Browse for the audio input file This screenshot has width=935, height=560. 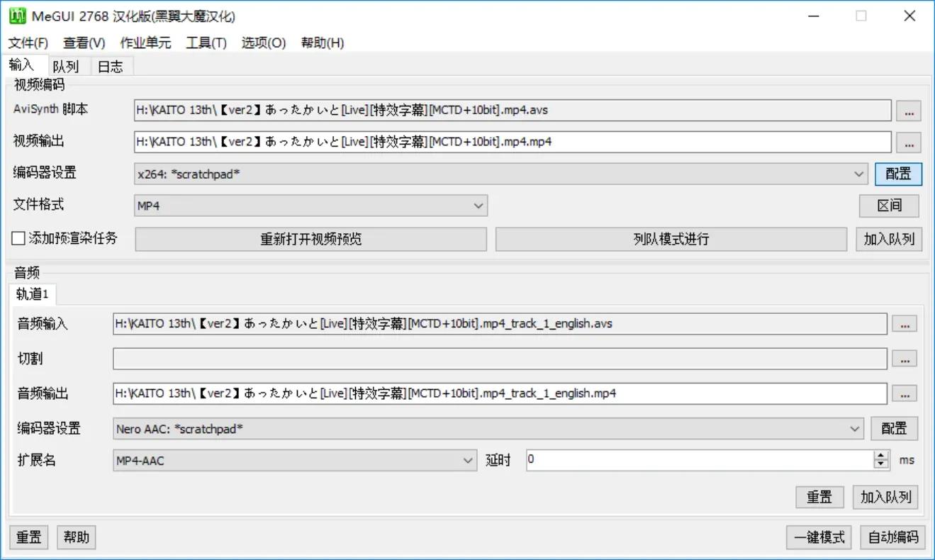click(905, 324)
